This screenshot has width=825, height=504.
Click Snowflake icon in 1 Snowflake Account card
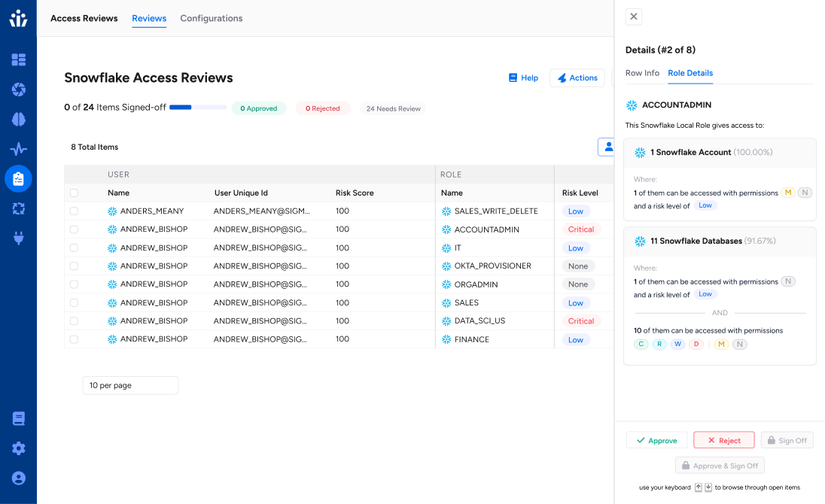pyautogui.click(x=640, y=153)
